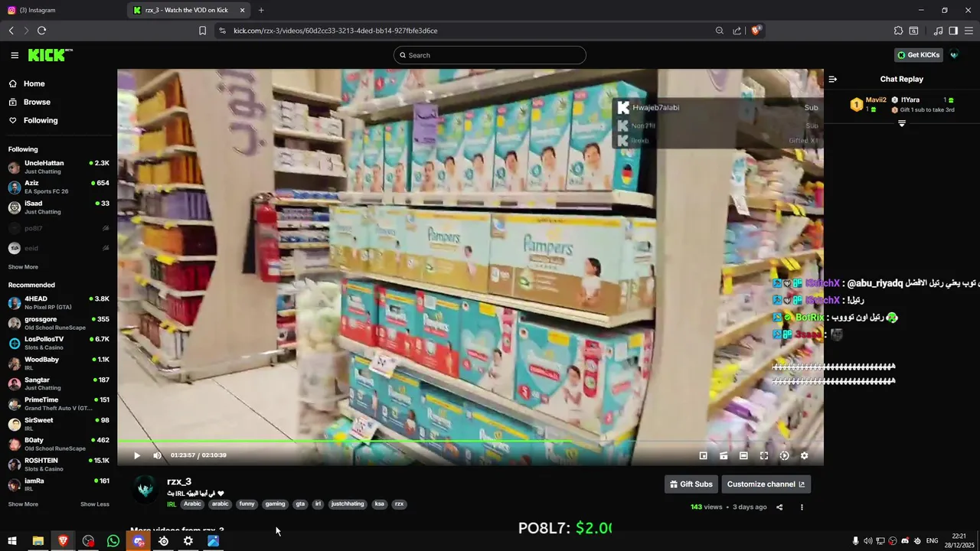Open UncleHattan's channel in Following list
This screenshot has width=980, height=551.
58,167
